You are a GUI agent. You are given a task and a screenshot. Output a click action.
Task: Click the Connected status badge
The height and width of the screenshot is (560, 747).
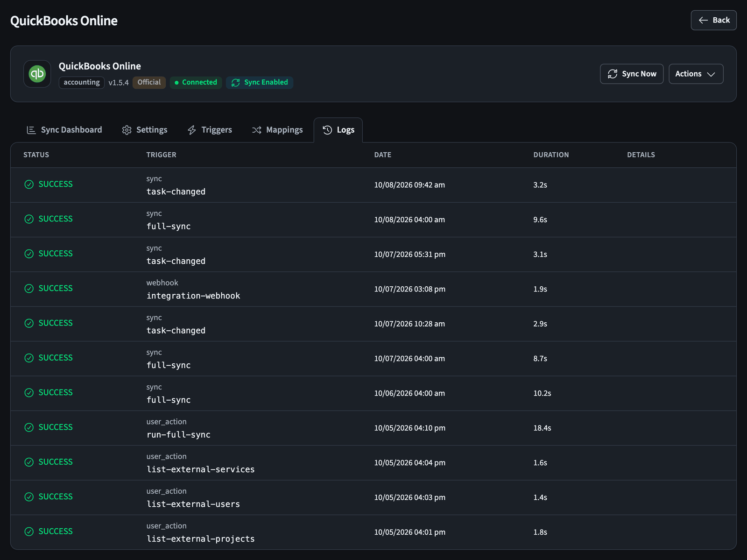[196, 83]
